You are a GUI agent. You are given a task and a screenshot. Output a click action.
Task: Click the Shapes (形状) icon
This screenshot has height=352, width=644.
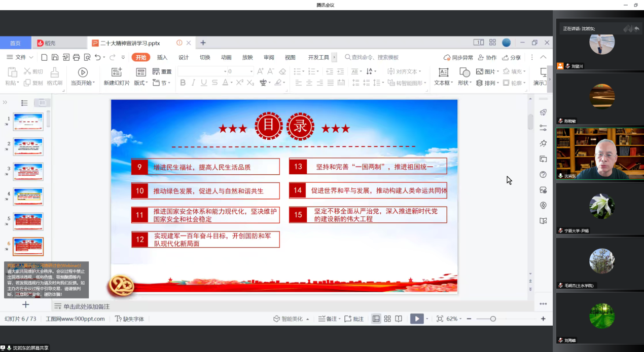[464, 72]
